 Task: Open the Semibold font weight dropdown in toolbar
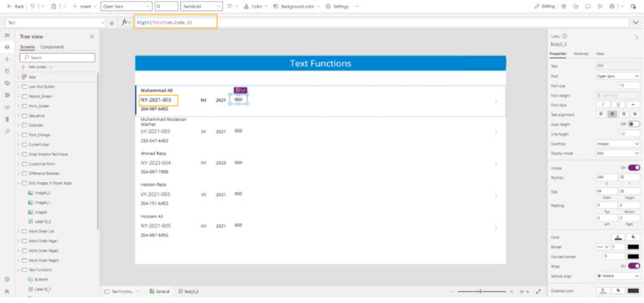[x=201, y=7]
